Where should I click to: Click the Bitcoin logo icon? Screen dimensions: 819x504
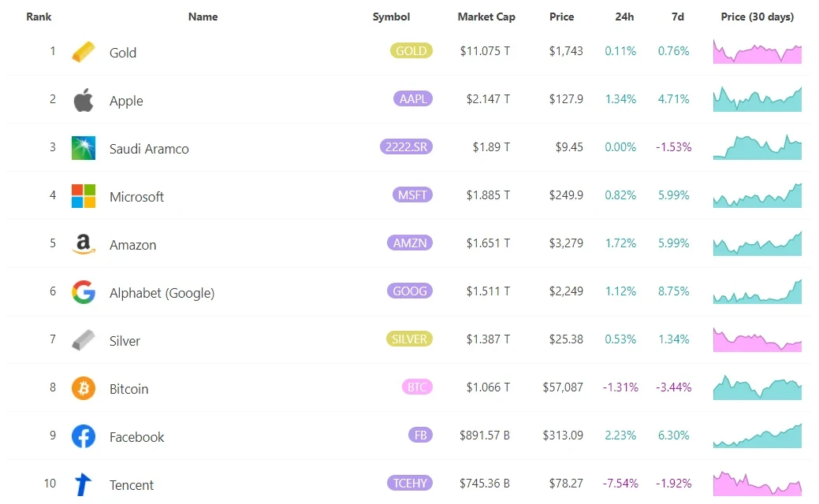coord(83,388)
